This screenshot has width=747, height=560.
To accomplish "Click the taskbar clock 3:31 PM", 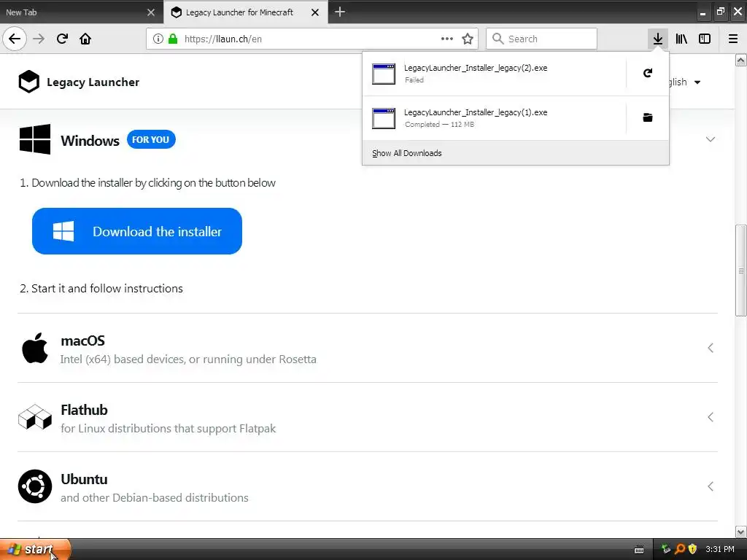I will point(720,549).
